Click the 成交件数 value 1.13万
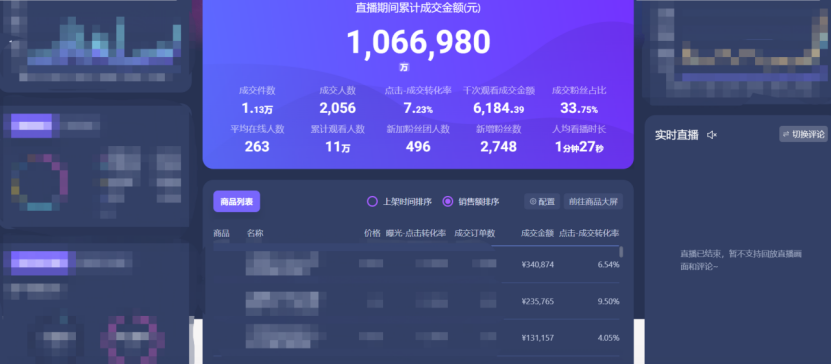 coord(257,109)
